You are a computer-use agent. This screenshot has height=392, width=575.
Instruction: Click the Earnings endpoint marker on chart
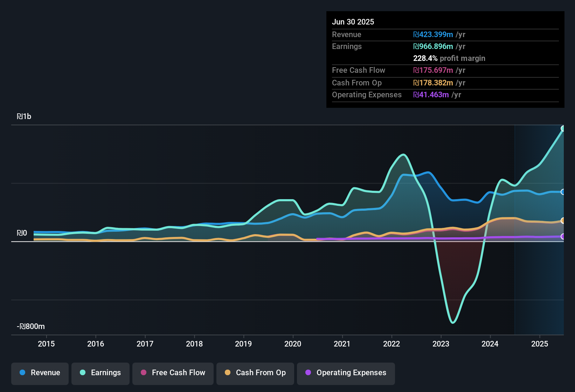coord(563,128)
